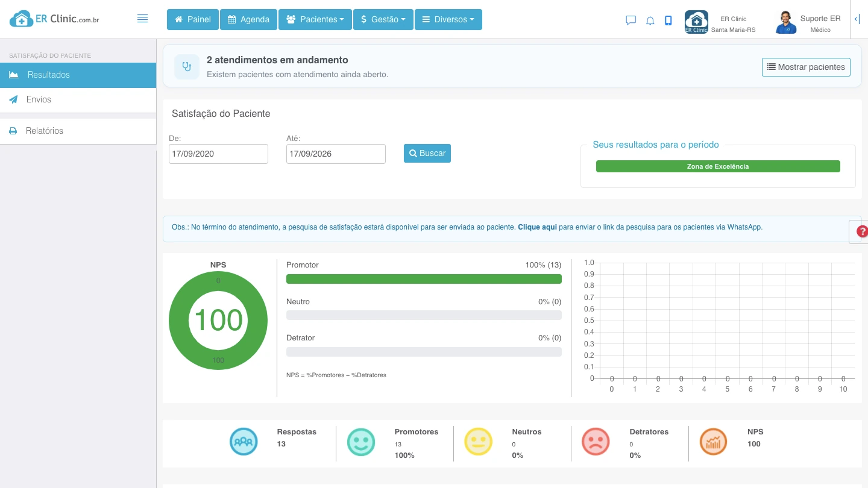
Task: Click the NPS donut chart showing 100
Action: [218, 320]
